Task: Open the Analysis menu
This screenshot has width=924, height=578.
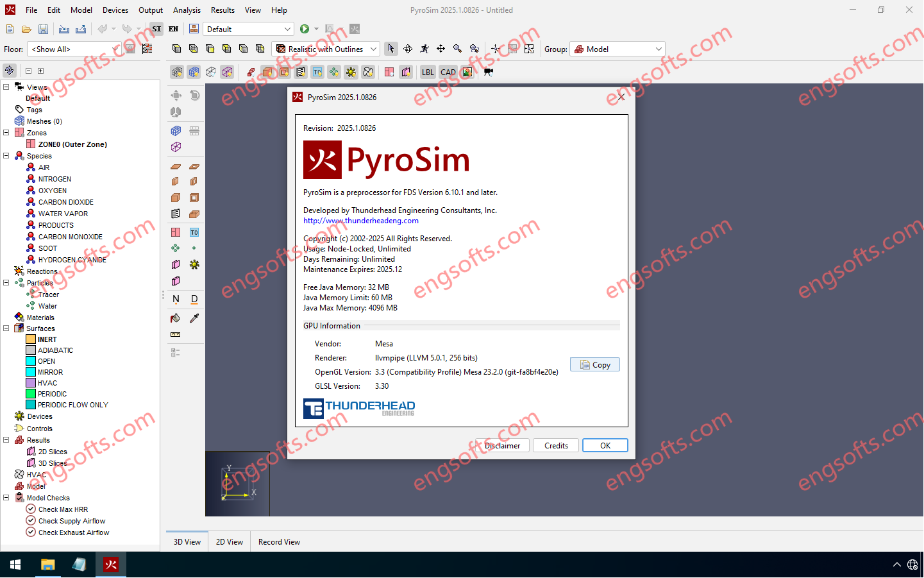Action: coord(187,10)
